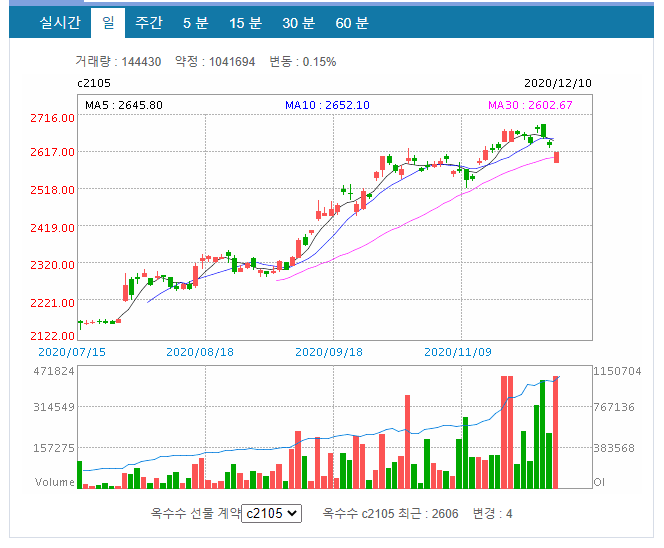Click the 2020/12/10 date at chart top-right
Screen dimensions: 664x548
click(558, 83)
